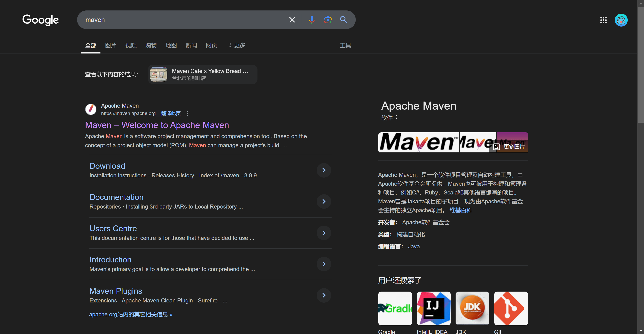Open Google Lens image search

(328, 20)
